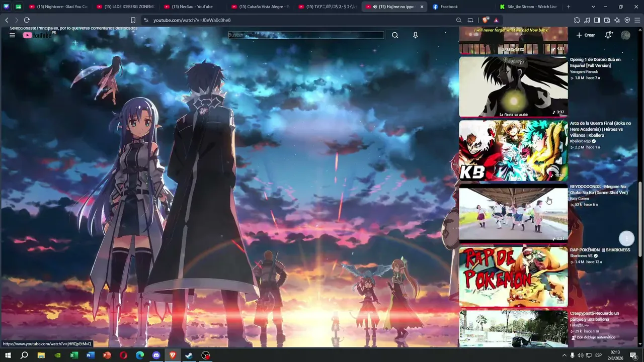Image resolution: width=644 pixels, height=362 pixels.
Task: Open 'BEYOOOOONDS - Megane No Otoko No Ko' title
Action: click(599, 190)
